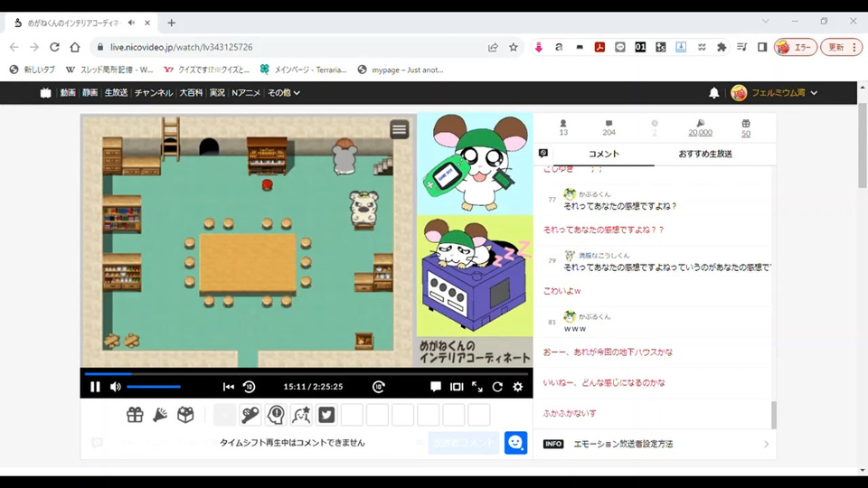Share the broadcast on Twitter
The height and width of the screenshot is (488, 868).
click(326, 415)
